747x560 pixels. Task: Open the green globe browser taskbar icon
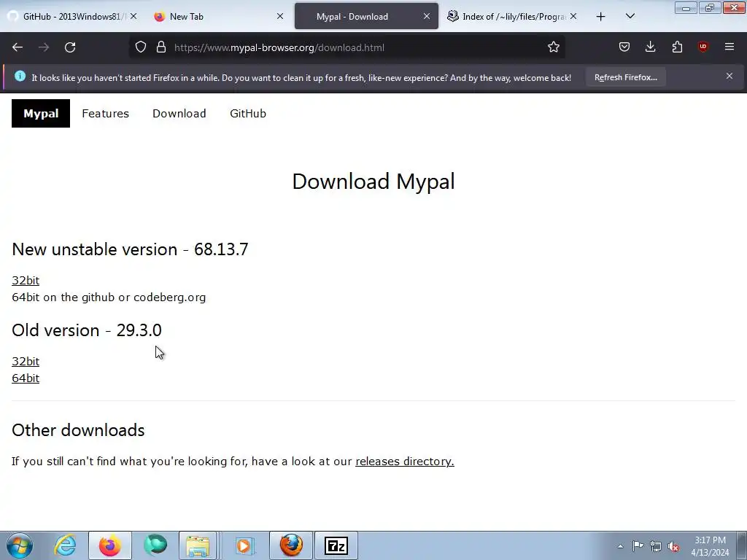click(155, 545)
